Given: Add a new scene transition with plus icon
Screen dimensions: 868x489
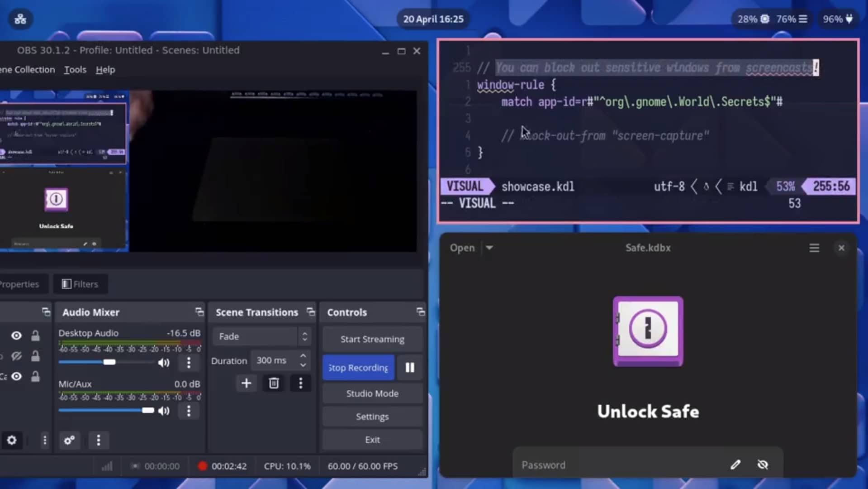Looking at the screenshot, I should [246, 383].
